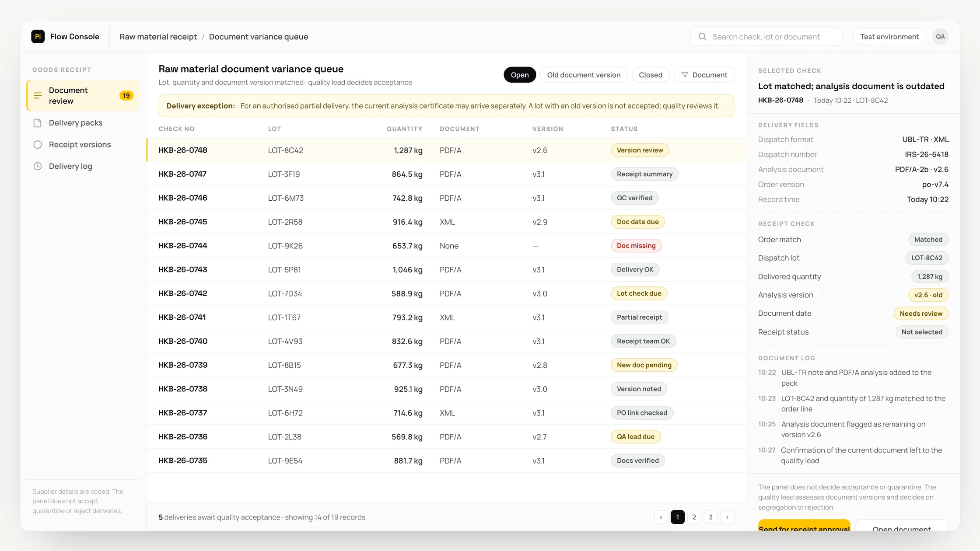Open the QA user avatar
The height and width of the screenshot is (551, 980).
[x=940, y=37]
